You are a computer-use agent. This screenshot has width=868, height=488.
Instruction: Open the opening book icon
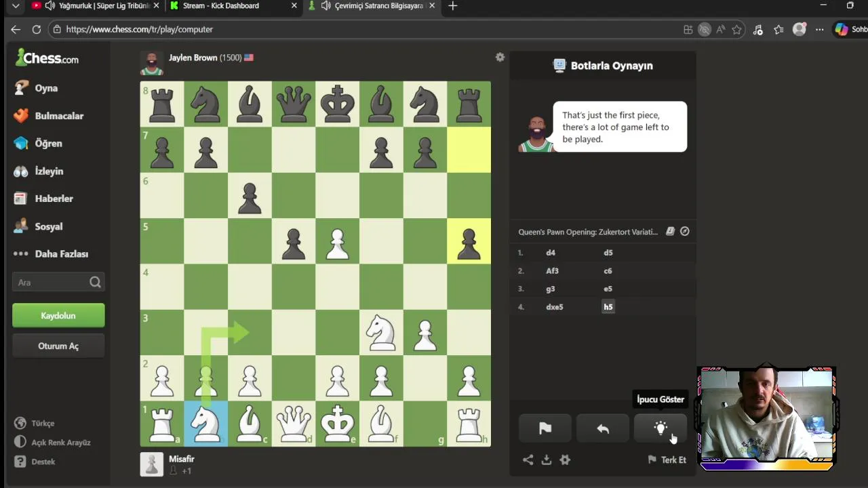670,231
